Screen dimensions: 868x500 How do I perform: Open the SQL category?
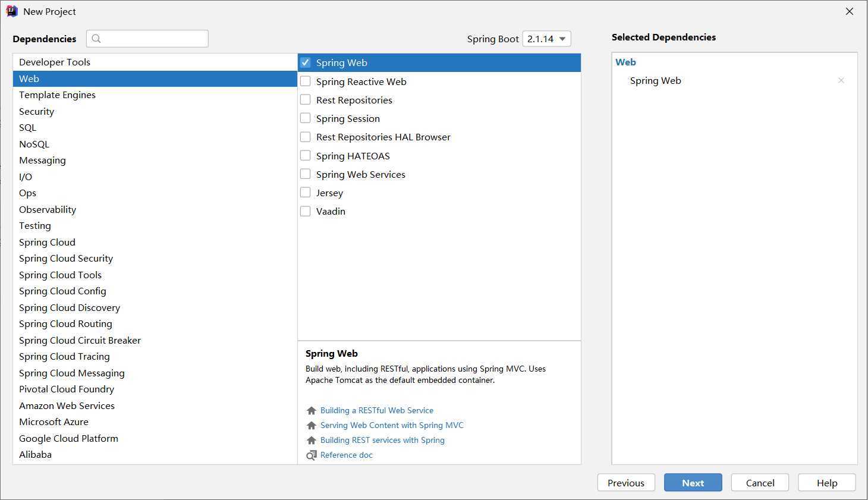pyautogui.click(x=155, y=127)
